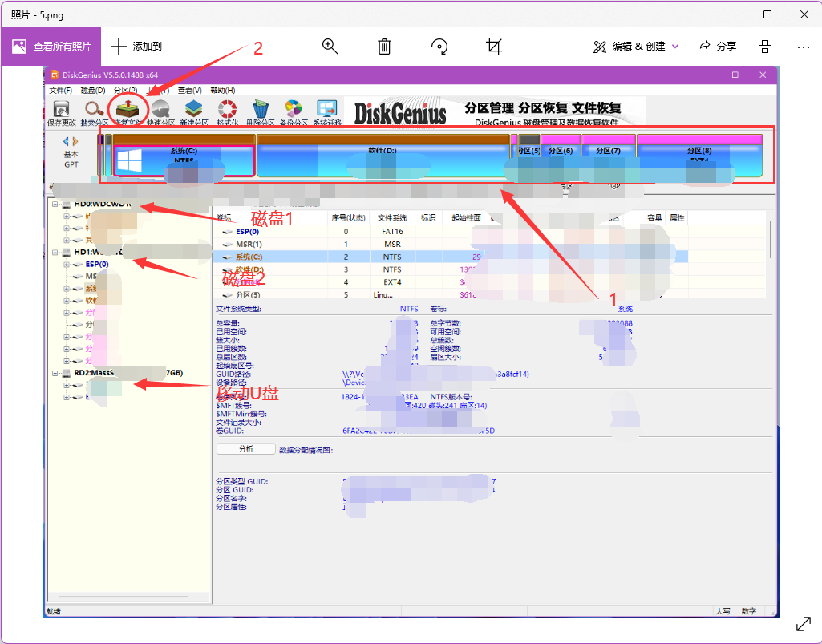Select the ESP(0) row in partition table
Screen dimensions: 822x644
pyautogui.click(x=451, y=231)
